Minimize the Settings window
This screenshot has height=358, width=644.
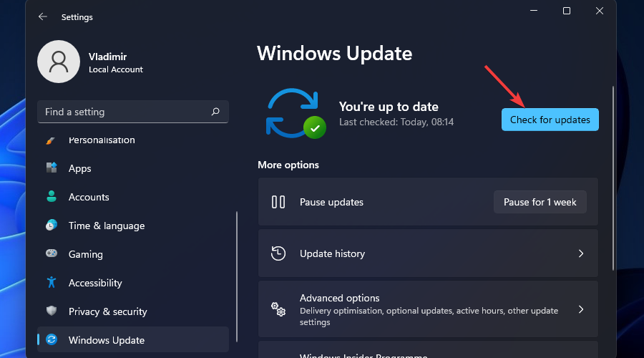534,11
